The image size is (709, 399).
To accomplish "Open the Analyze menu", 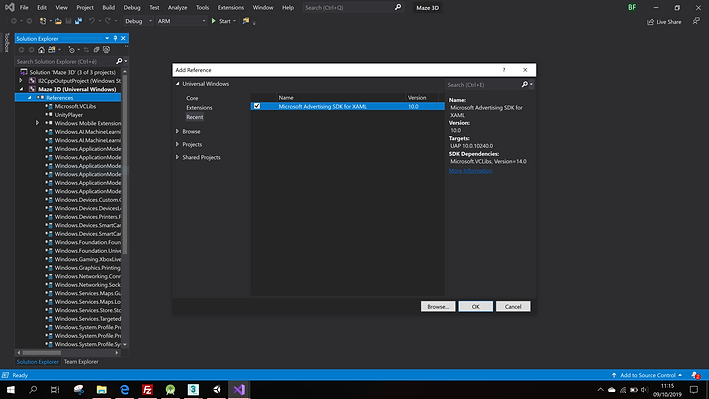I will pyautogui.click(x=177, y=8).
